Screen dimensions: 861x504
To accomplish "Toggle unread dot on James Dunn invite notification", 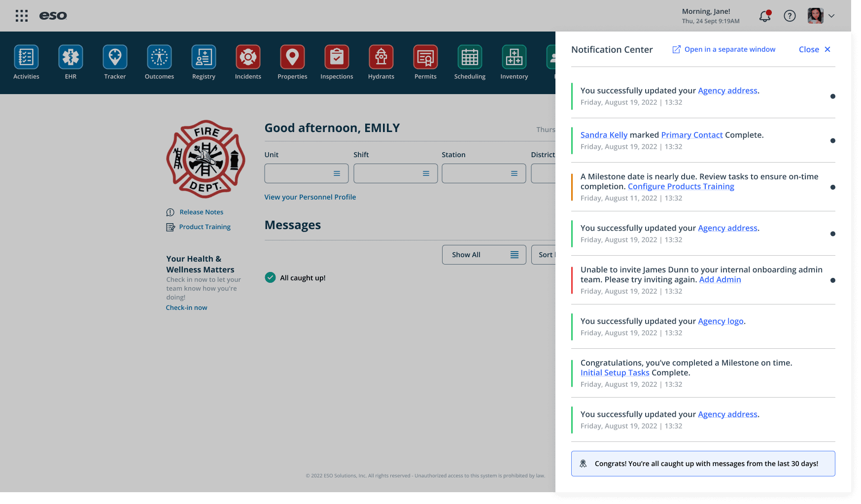I will pyautogui.click(x=833, y=280).
